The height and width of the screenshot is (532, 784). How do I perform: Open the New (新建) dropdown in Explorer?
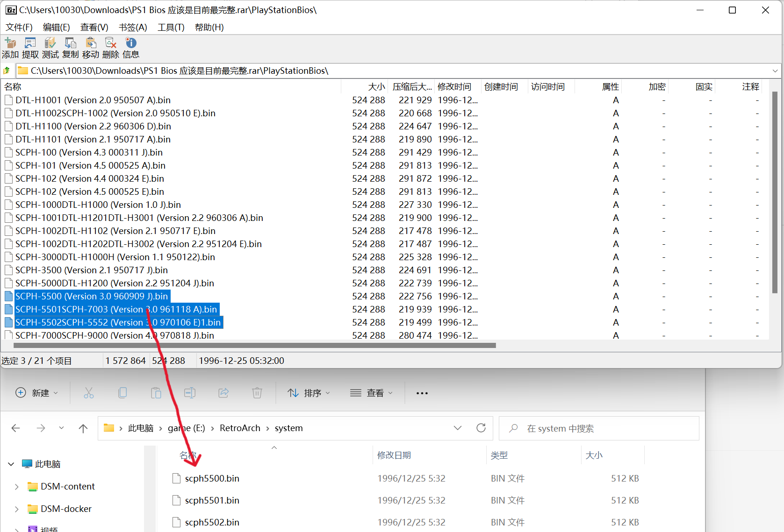coord(37,393)
